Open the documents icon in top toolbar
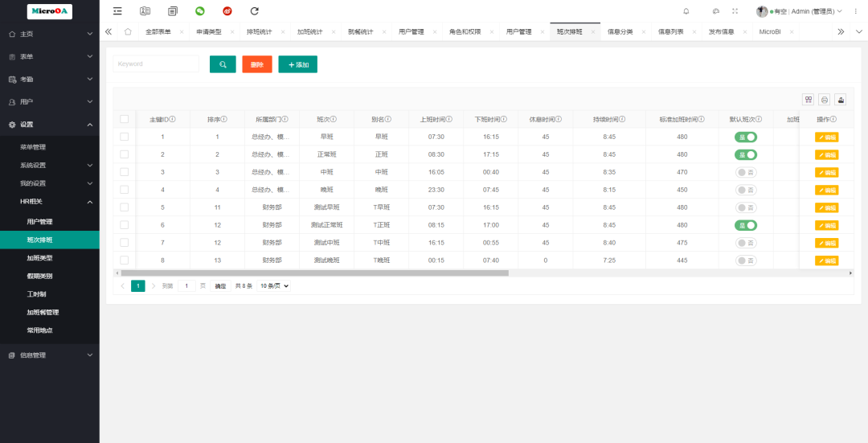The height and width of the screenshot is (443, 868). pos(173,11)
